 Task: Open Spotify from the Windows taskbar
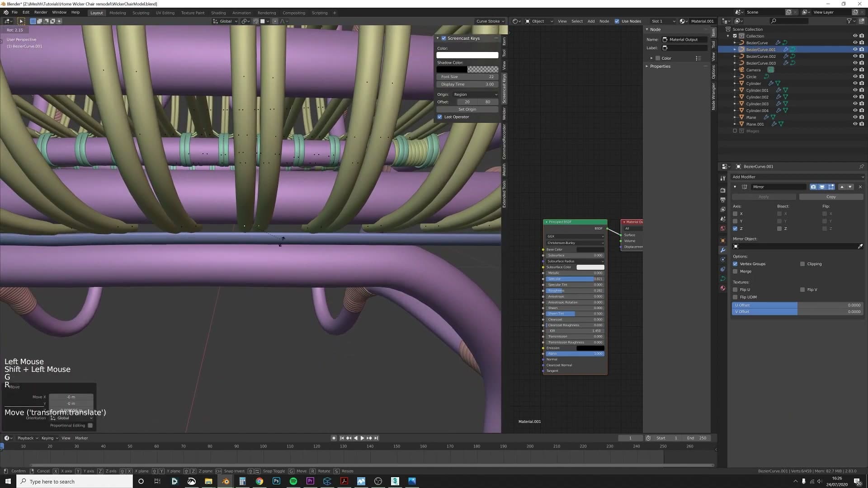293,481
